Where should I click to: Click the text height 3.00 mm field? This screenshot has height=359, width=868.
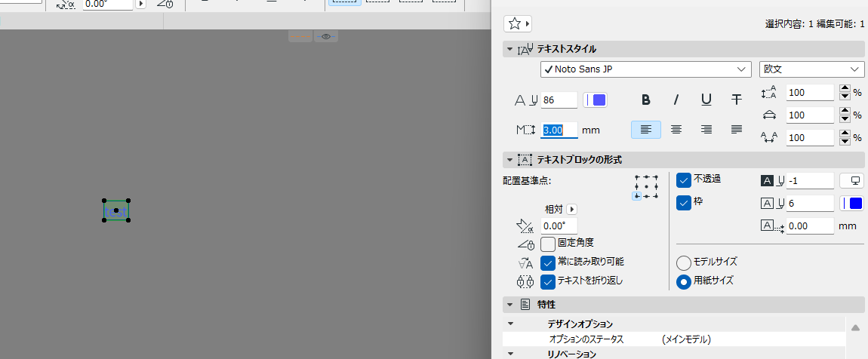pyautogui.click(x=559, y=130)
